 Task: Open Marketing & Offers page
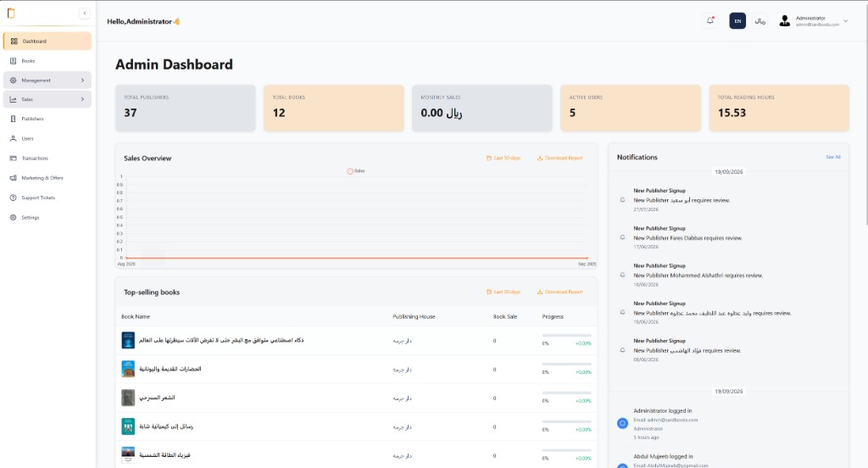pos(47,178)
